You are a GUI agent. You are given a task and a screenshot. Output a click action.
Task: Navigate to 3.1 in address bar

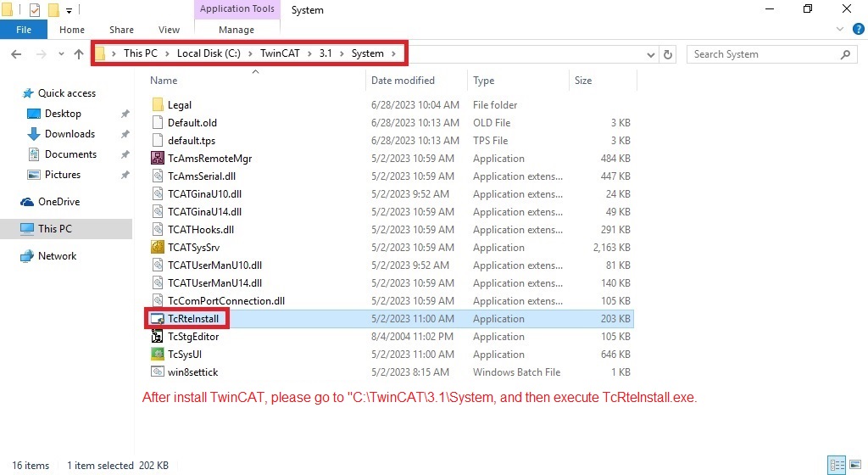coord(325,53)
